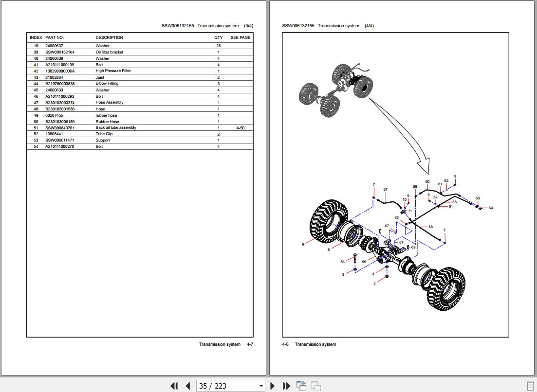Click the SEE PAGE column header
This screenshot has height=392, width=537.
tap(240, 37)
